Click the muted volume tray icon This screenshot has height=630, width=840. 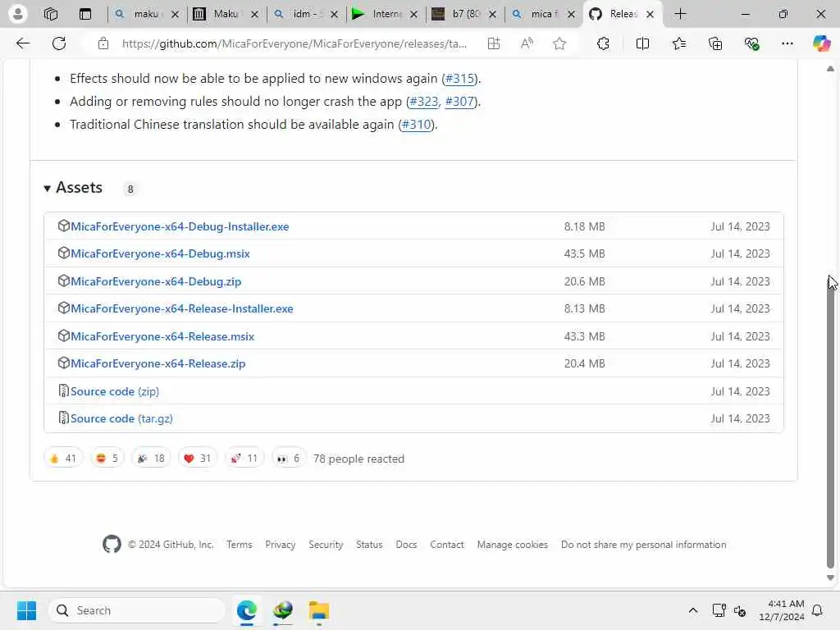pos(740,610)
